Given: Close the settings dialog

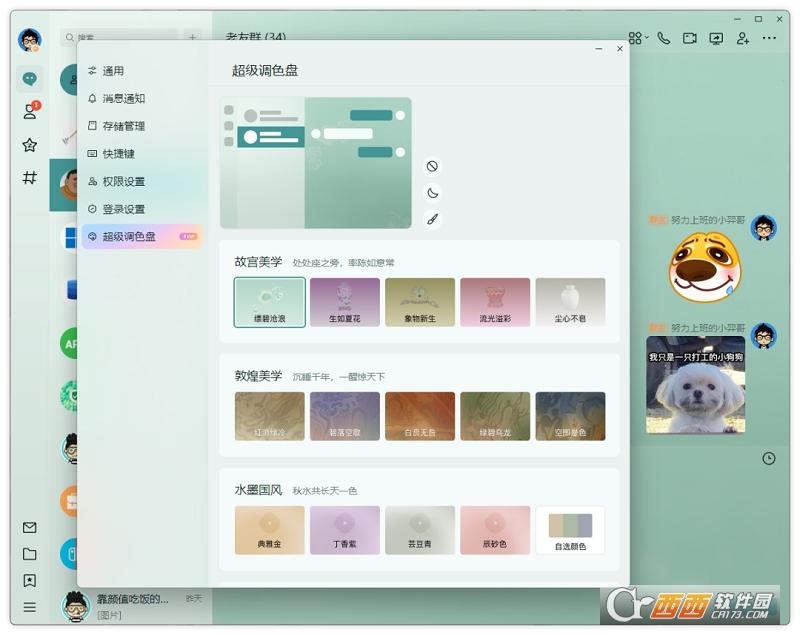Looking at the screenshot, I should click(x=619, y=49).
